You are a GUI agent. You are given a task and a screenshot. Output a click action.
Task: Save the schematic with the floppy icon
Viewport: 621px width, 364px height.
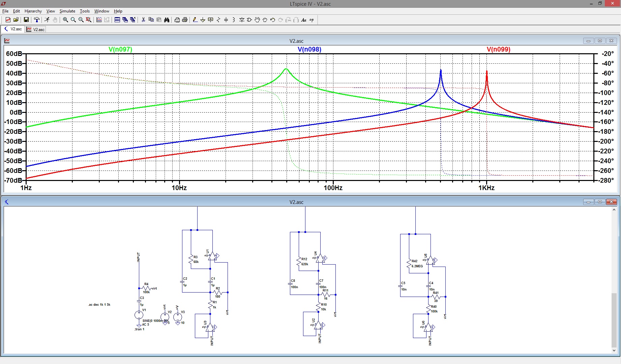[x=26, y=20]
